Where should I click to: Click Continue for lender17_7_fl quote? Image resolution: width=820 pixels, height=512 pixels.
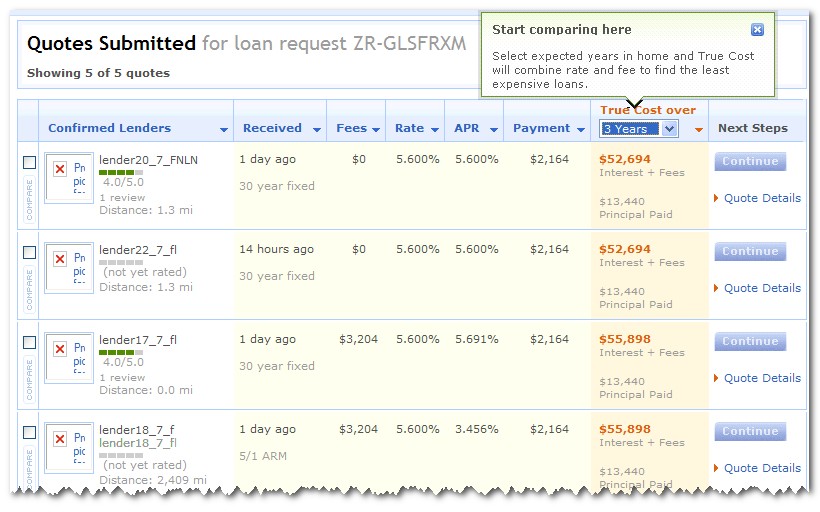(750, 342)
